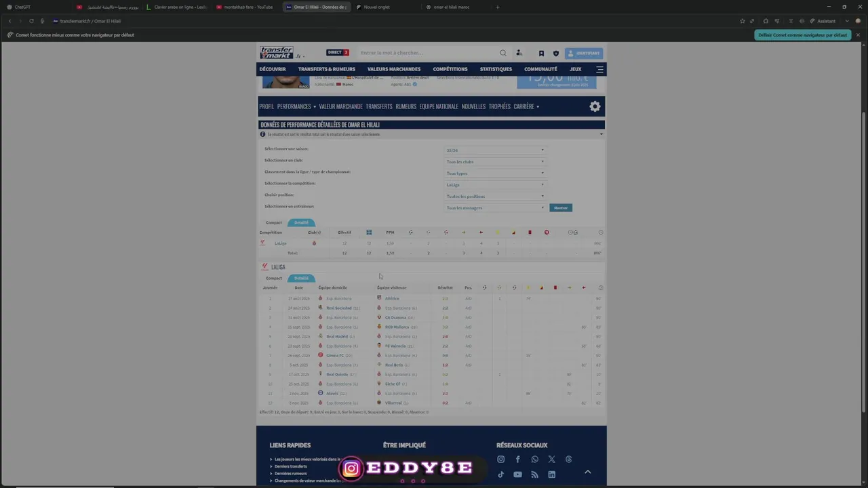Screen dimensions: 868x488
Task: Click the X (Twitter) icon in footer
Action: click(551, 460)
